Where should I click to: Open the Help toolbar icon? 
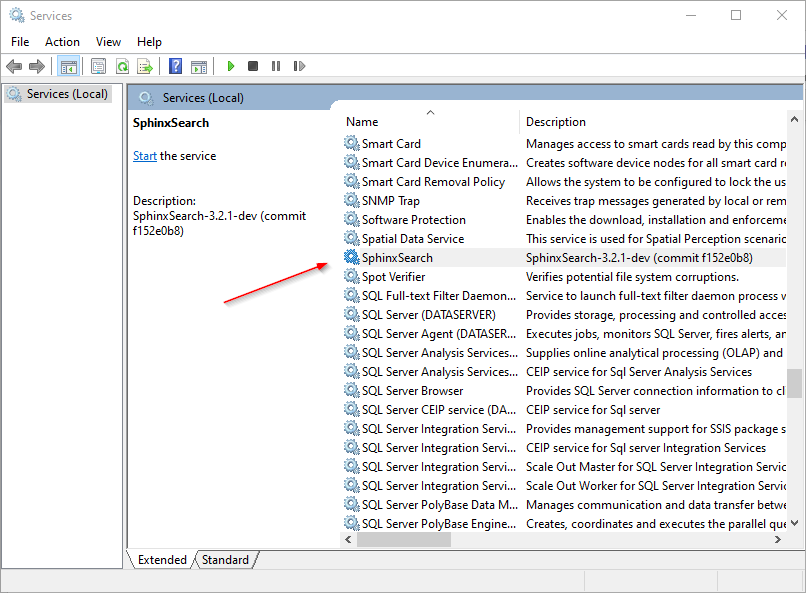(x=175, y=66)
